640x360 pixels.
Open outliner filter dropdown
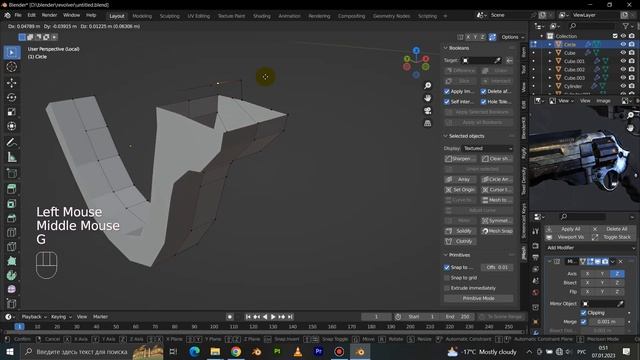point(627,26)
